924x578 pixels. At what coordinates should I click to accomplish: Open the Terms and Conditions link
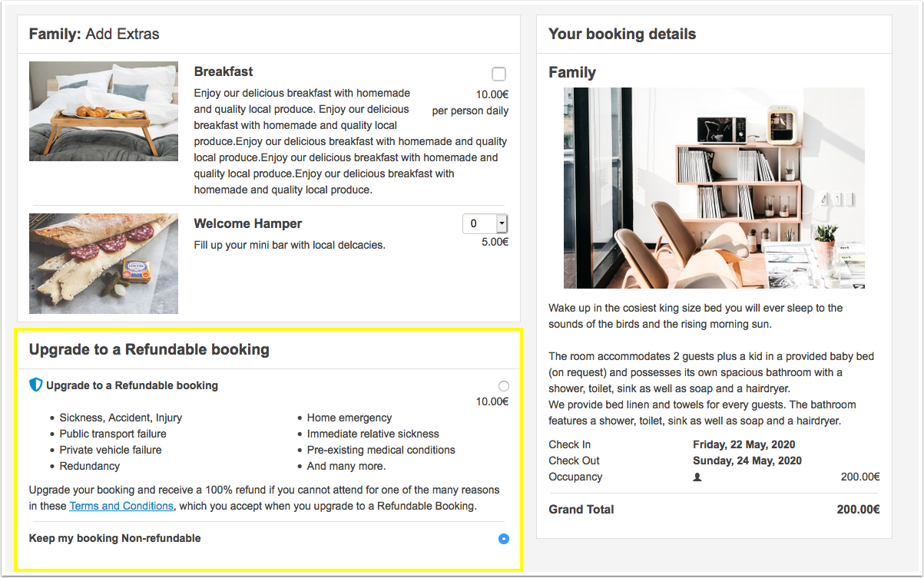[x=121, y=506]
